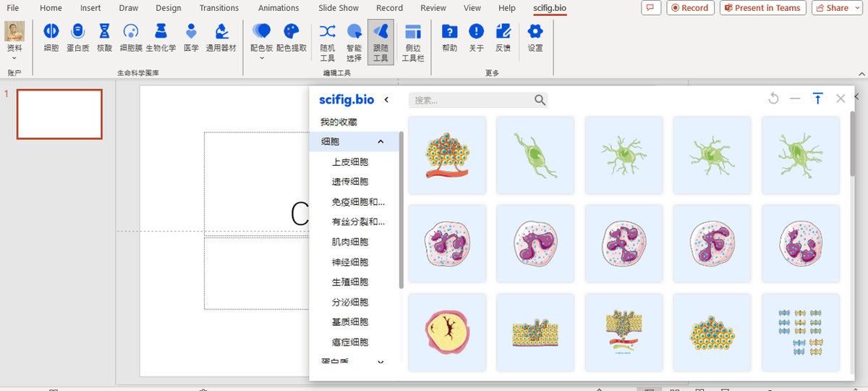868x391 pixels.
Task: Select the 基质细胞 subcategory
Action: 350,321
